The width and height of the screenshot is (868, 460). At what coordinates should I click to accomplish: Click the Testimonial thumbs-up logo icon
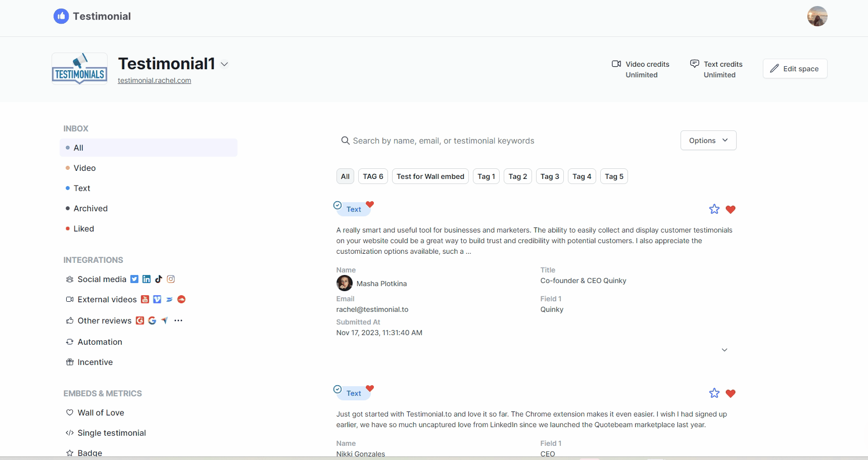point(61,16)
